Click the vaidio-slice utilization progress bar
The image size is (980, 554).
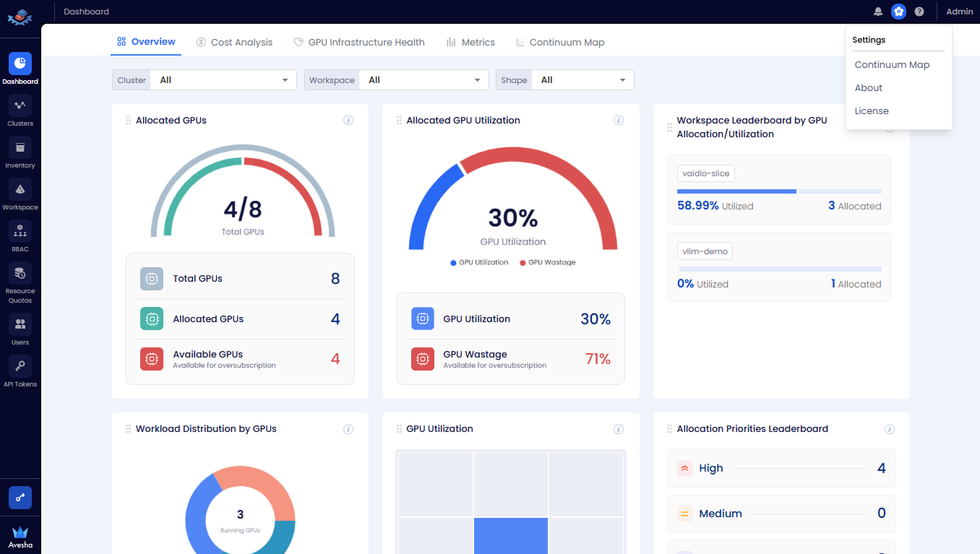(779, 191)
